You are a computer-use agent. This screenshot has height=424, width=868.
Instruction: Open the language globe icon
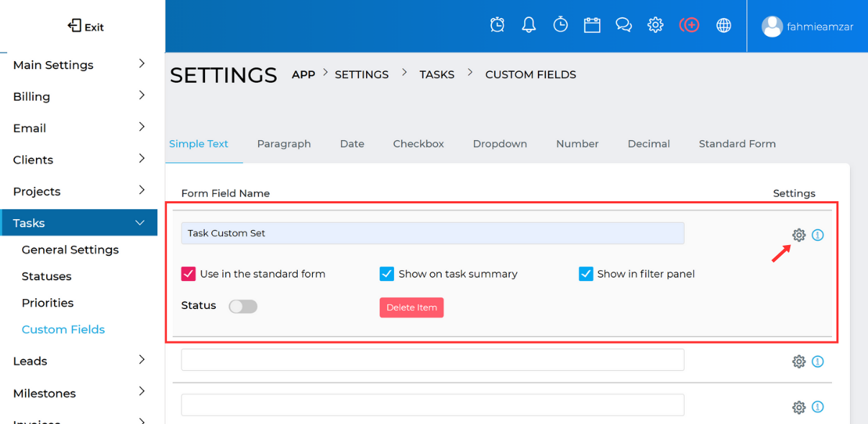[x=724, y=25]
